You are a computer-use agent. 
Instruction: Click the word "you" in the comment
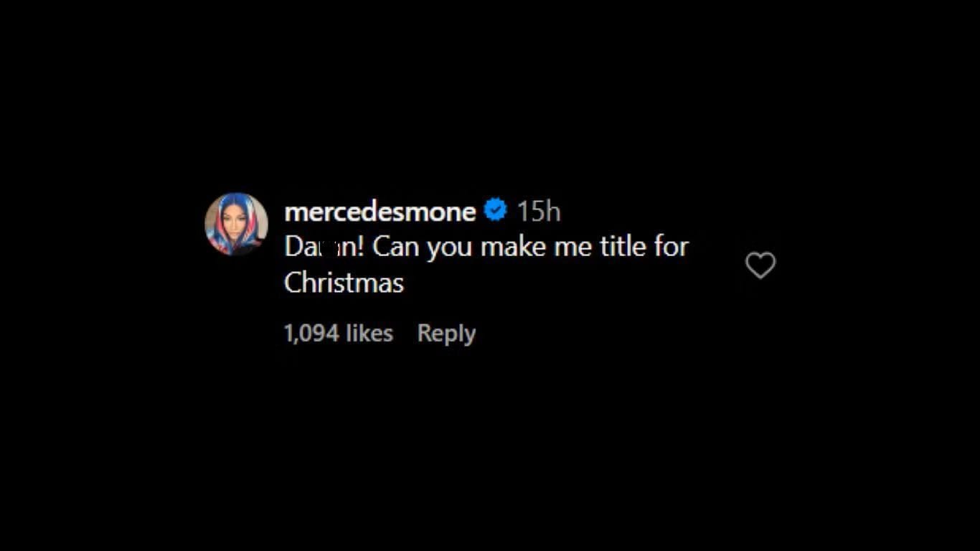[450, 248]
